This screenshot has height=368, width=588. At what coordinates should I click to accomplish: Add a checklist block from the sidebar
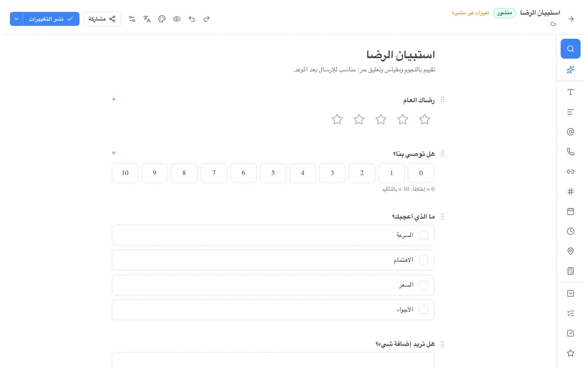570,313
